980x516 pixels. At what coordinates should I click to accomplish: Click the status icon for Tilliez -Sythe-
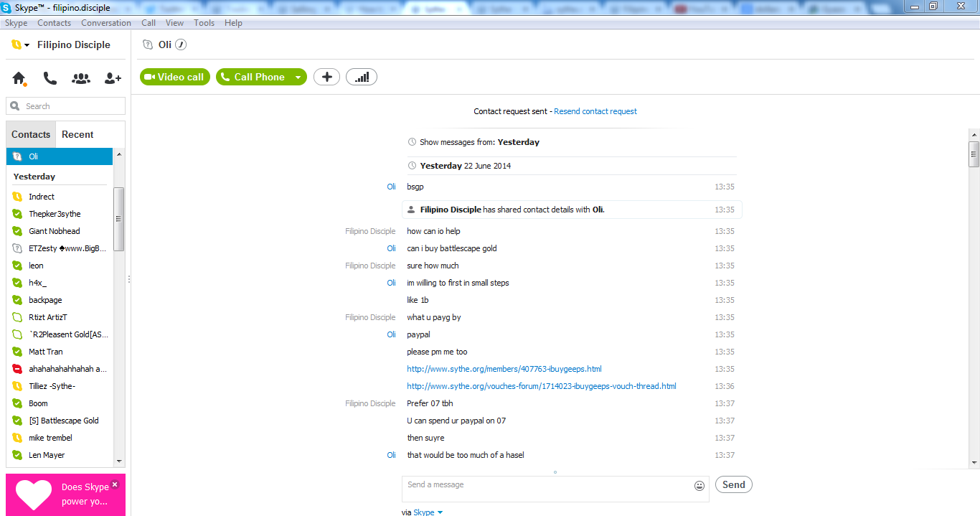click(18, 386)
